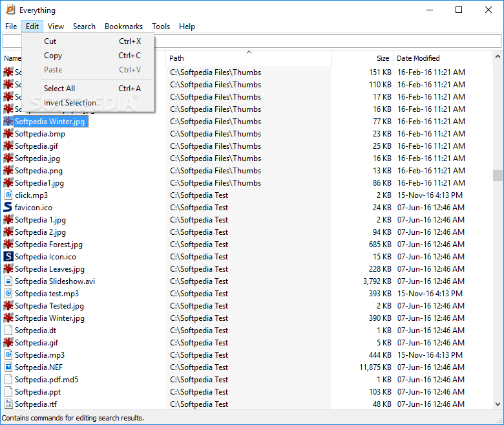The image size is (504, 425).
Task: Open the View menu
Action: pos(56,27)
